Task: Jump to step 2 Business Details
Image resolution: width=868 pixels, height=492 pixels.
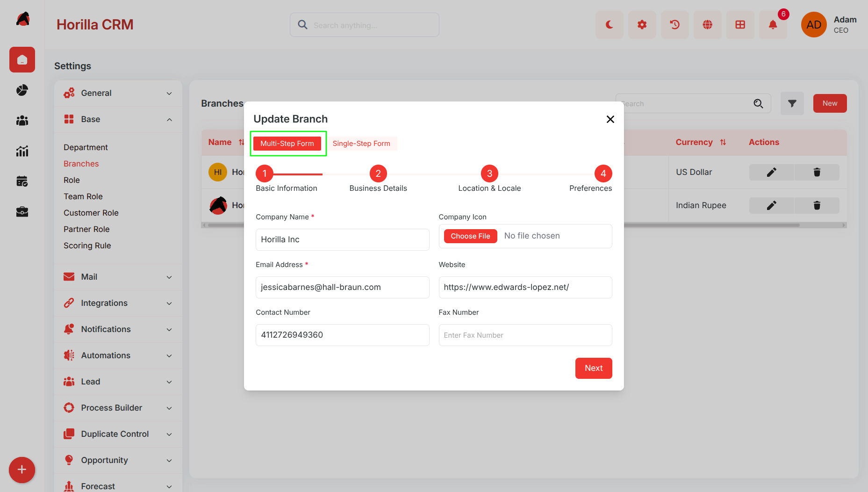Action: (x=378, y=174)
